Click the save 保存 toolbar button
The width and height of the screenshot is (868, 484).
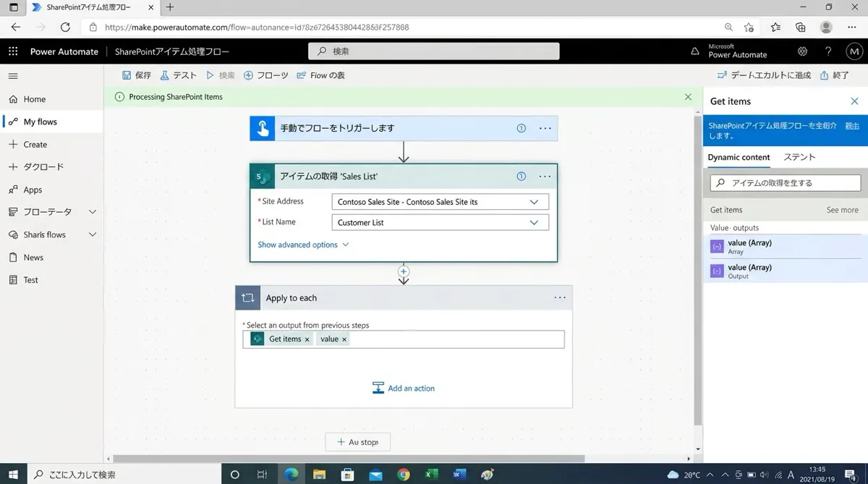pos(137,75)
